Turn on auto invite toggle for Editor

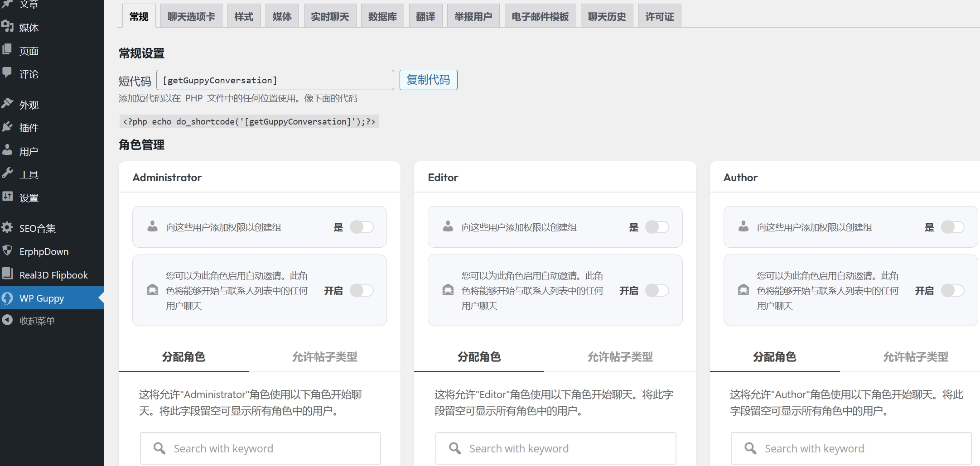tap(657, 290)
